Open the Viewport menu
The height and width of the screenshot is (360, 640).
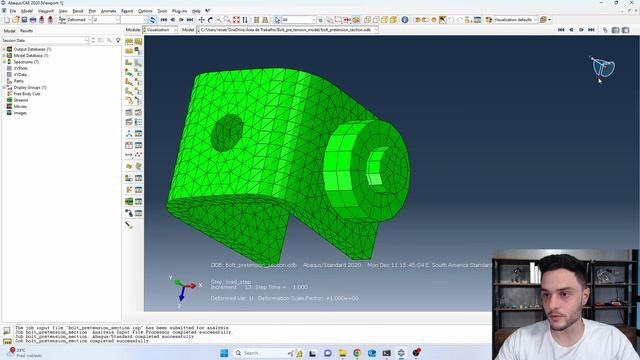[x=46, y=11]
